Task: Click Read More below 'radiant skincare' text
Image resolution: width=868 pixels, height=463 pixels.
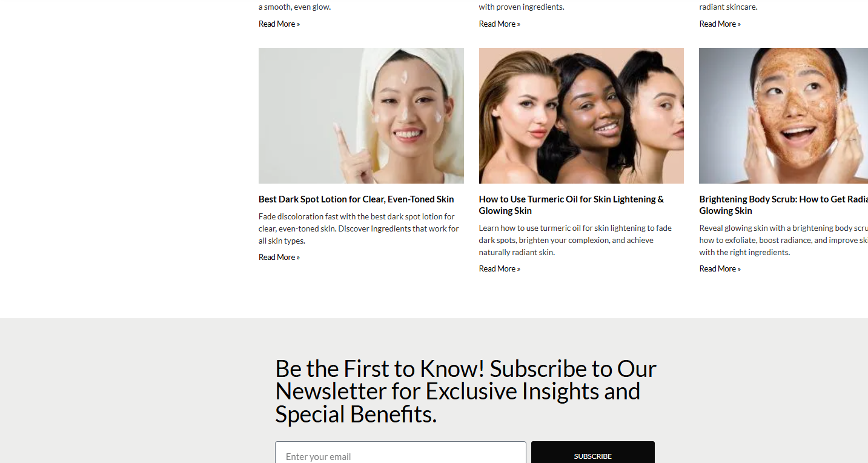Action: pyautogui.click(x=720, y=24)
